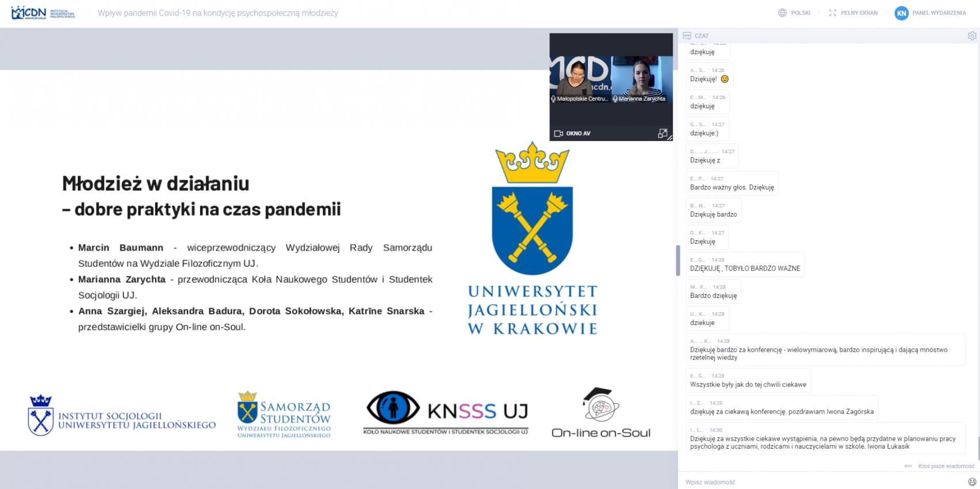Switch to PEŁNY EKRAN mode
Image resolution: width=980 pixels, height=489 pixels.
[859, 13]
